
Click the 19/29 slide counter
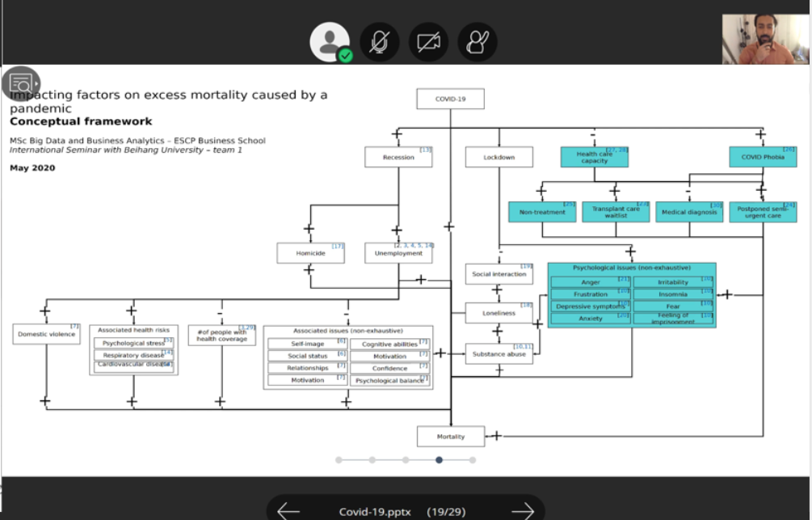point(447,511)
